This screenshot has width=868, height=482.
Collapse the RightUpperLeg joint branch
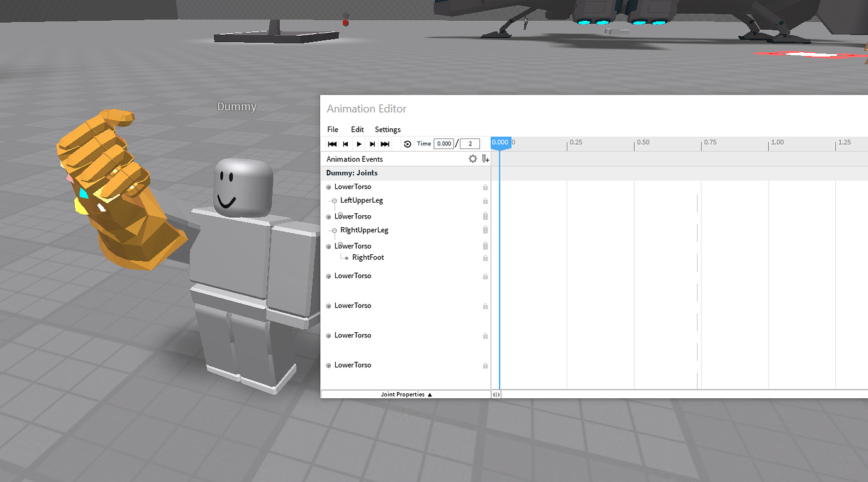(335, 231)
